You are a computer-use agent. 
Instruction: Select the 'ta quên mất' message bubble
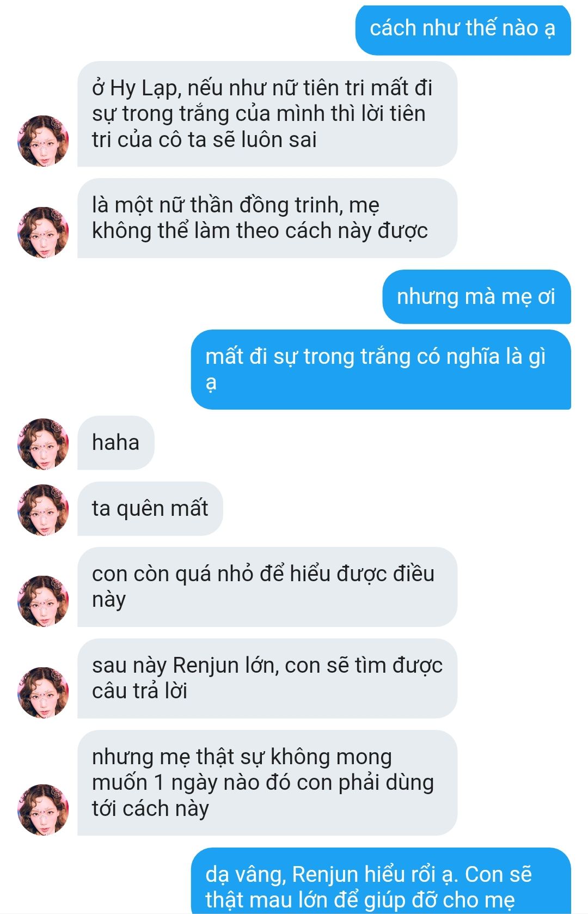pyautogui.click(x=150, y=509)
